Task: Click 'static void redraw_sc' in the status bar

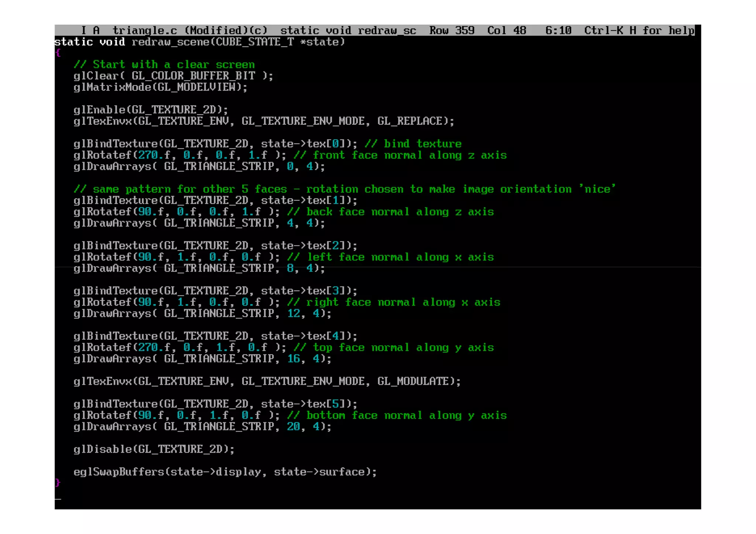Action: tap(348, 30)
